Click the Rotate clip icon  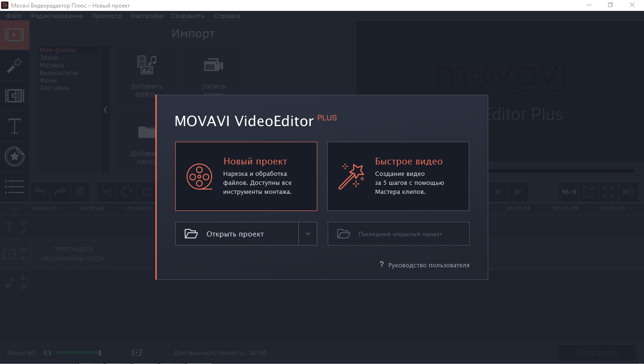pyautogui.click(x=127, y=192)
